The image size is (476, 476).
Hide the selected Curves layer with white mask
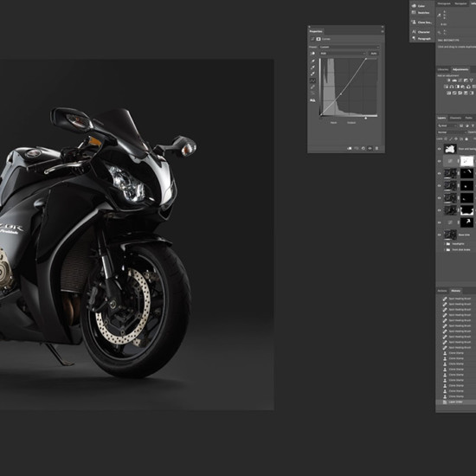click(x=440, y=161)
